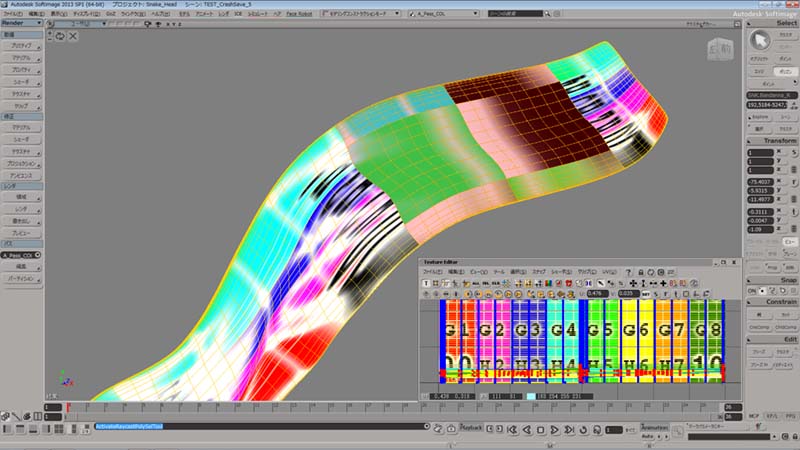The image size is (800, 450).
Task: Click the Explore button
Action: [x=759, y=116]
